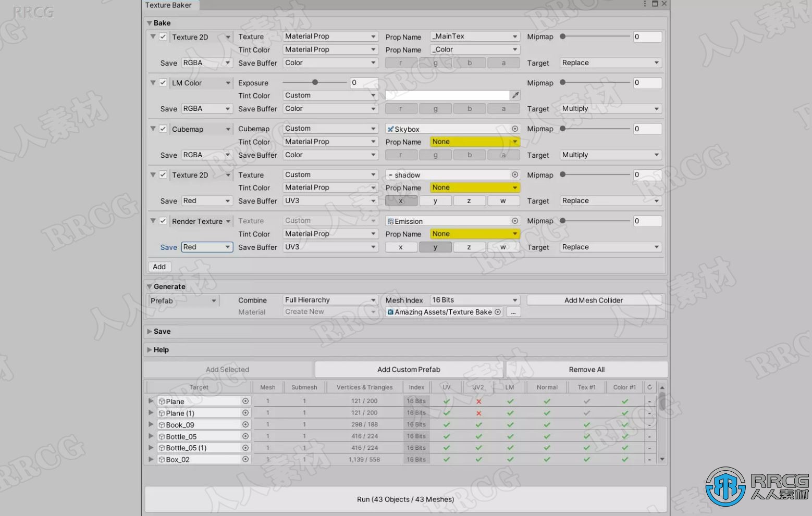Viewport: 812px width, 516px height.
Task: Toggle the w channel of Emission UV3 buffer
Action: [503, 247]
